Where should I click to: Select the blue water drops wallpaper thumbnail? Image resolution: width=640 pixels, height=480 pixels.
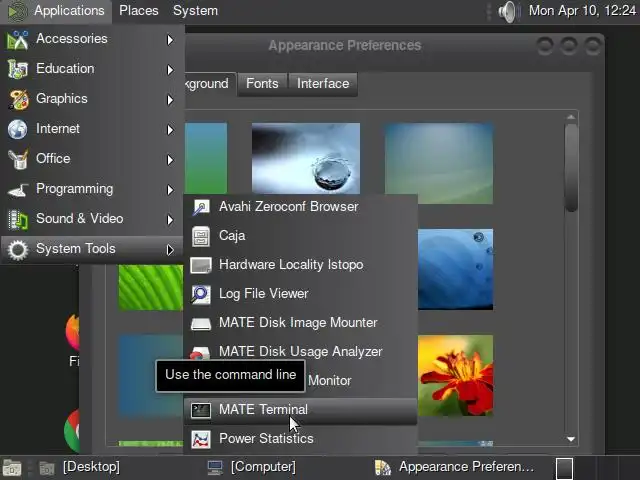click(x=456, y=269)
